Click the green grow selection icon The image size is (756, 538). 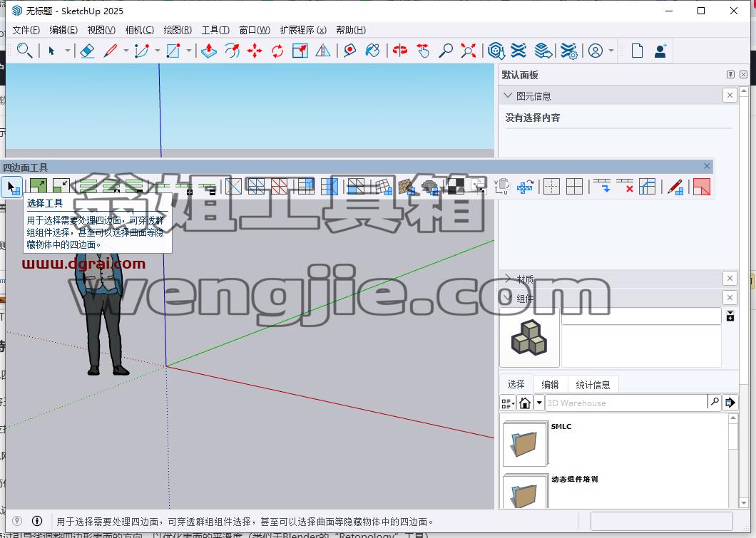tap(39, 187)
